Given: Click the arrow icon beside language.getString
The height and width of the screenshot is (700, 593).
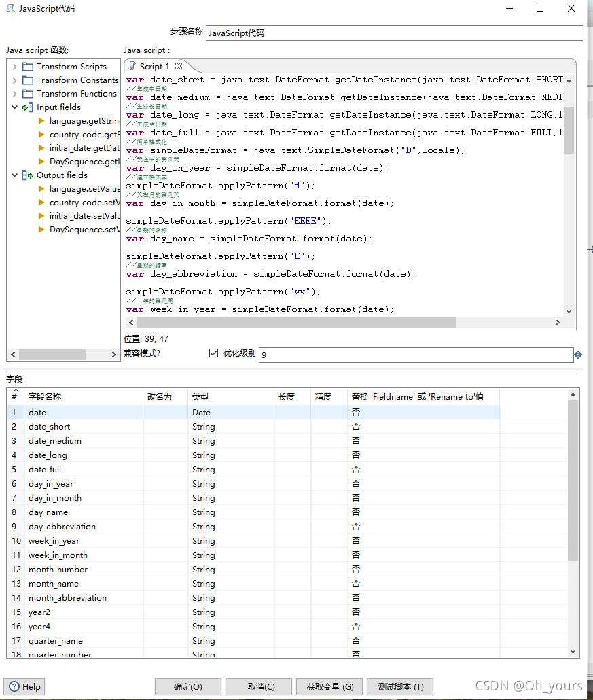Looking at the screenshot, I should click(41, 121).
